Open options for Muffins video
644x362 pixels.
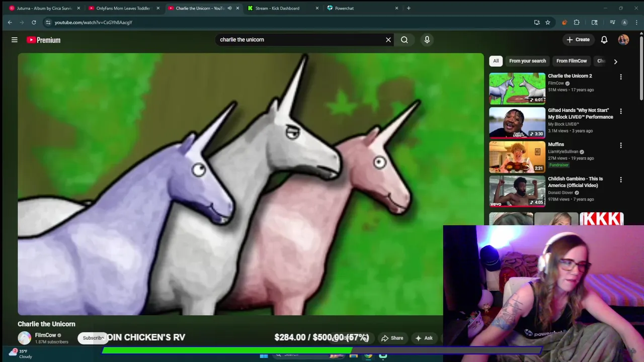[621, 145]
